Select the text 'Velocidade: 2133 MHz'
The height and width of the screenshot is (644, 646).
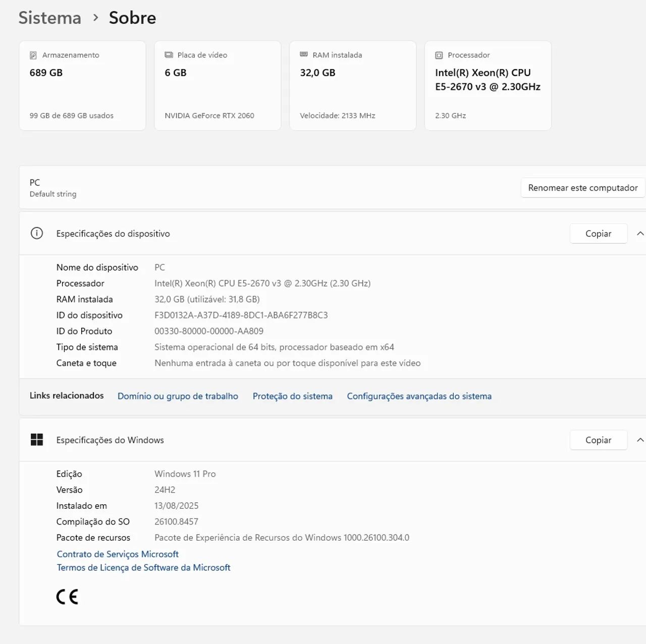338,115
